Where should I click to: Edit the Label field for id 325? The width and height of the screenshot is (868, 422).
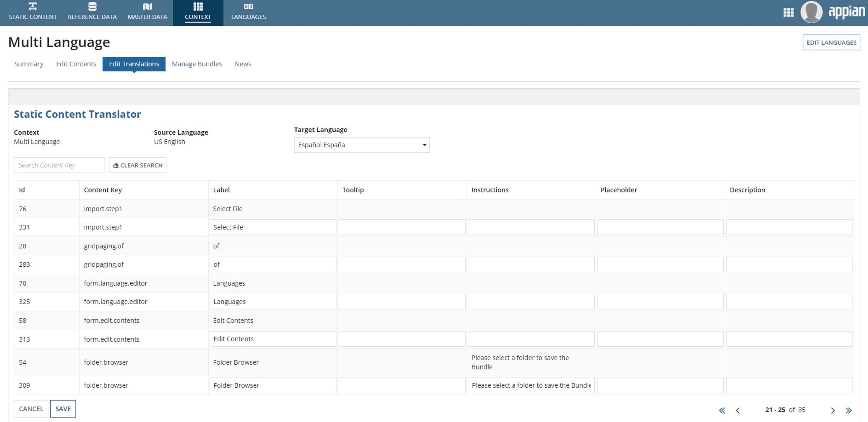[273, 302]
